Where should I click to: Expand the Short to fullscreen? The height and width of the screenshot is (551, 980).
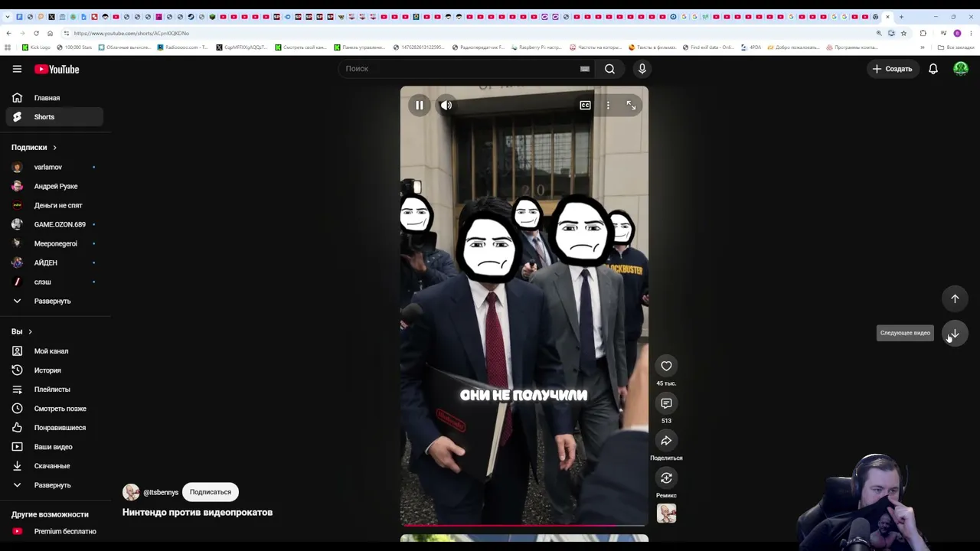pos(631,105)
